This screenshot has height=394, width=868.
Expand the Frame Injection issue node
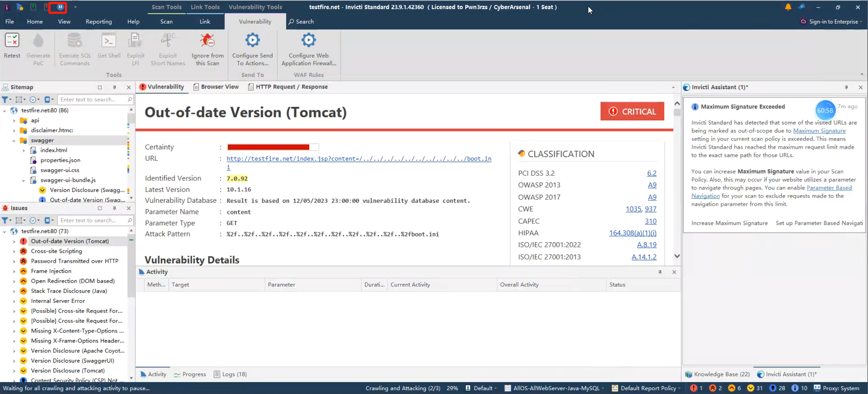14,271
